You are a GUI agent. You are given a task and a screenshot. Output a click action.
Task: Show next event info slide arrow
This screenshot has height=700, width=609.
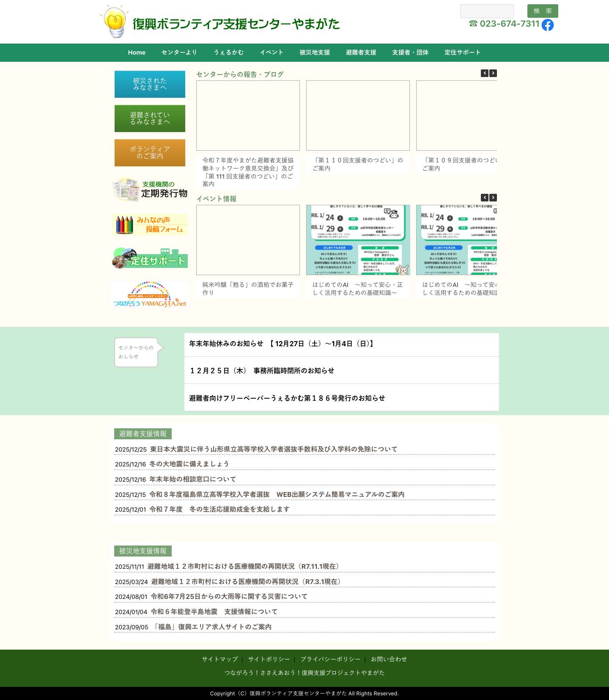[x=493, y=198]
